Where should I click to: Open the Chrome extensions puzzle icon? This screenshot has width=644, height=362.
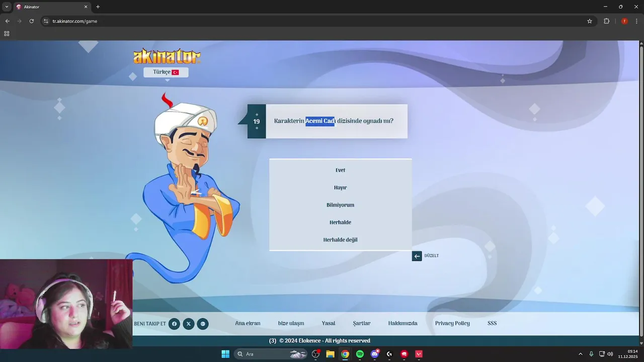click(606, 21)
